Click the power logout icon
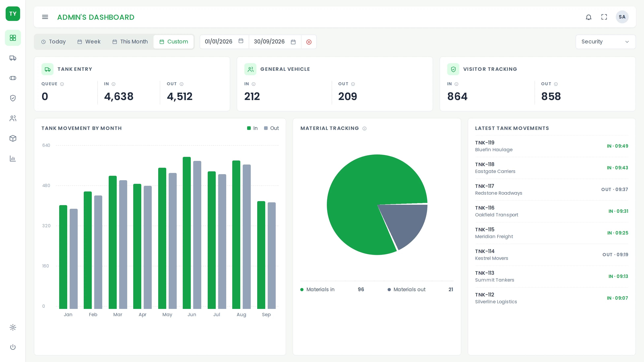Image resolution: width=644 pixels, height=362 pixels. (13, 347)
